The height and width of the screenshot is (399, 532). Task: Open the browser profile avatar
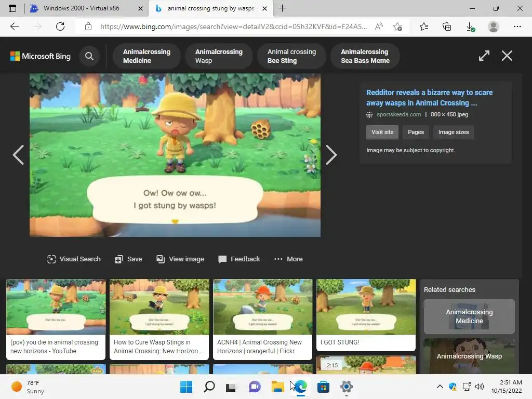(494, 26)
